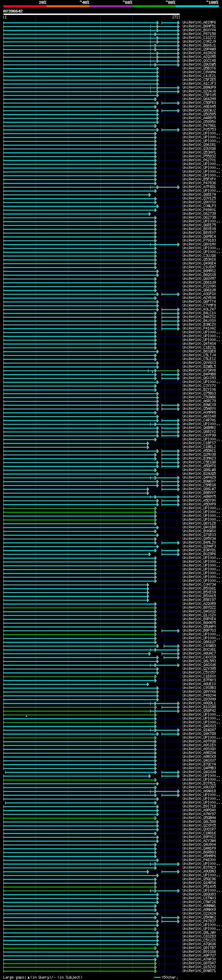The height and width of the screenshot is (980, 222).
Task: Click the UniRef100_C4JE21 label
Action: click(199, 76)
